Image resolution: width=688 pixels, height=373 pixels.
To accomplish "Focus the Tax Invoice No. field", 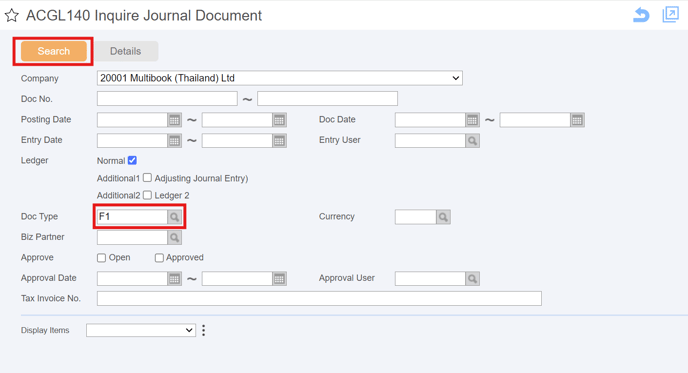I will [x=319, y=298].
